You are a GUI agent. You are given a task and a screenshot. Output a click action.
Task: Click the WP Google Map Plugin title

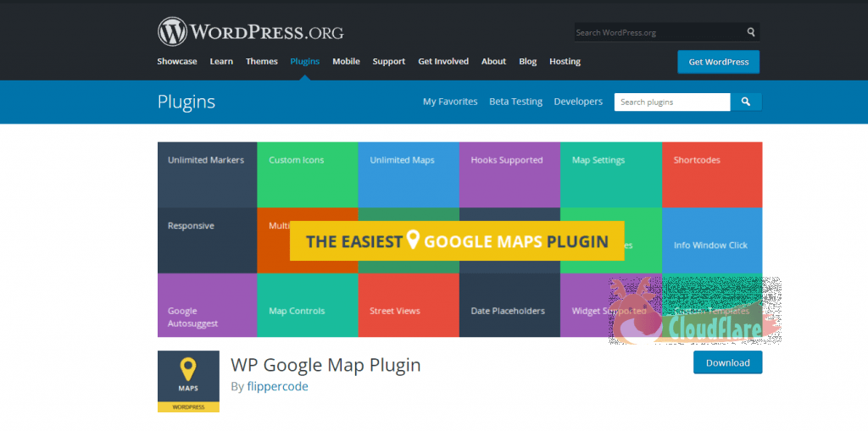pos(325,365)
